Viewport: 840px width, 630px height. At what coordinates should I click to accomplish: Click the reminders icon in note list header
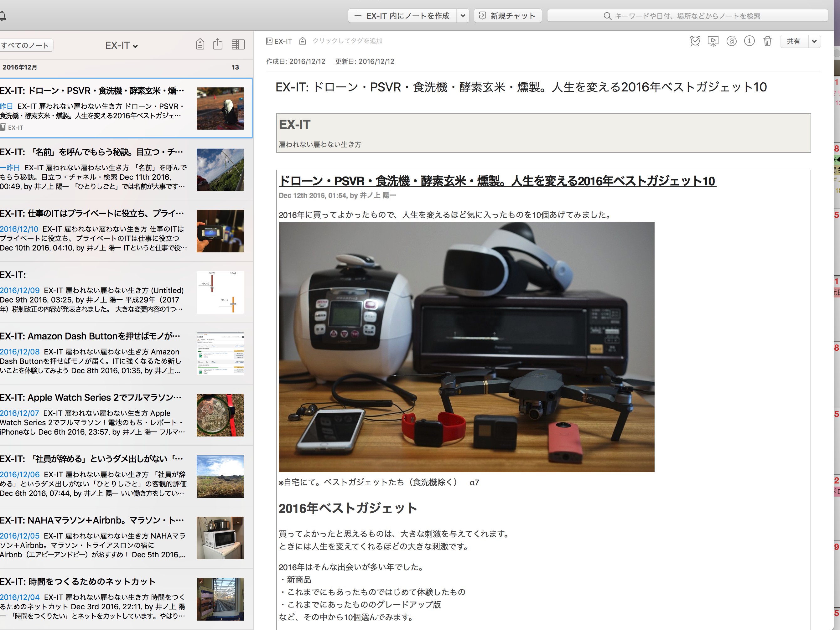[200, 44]
